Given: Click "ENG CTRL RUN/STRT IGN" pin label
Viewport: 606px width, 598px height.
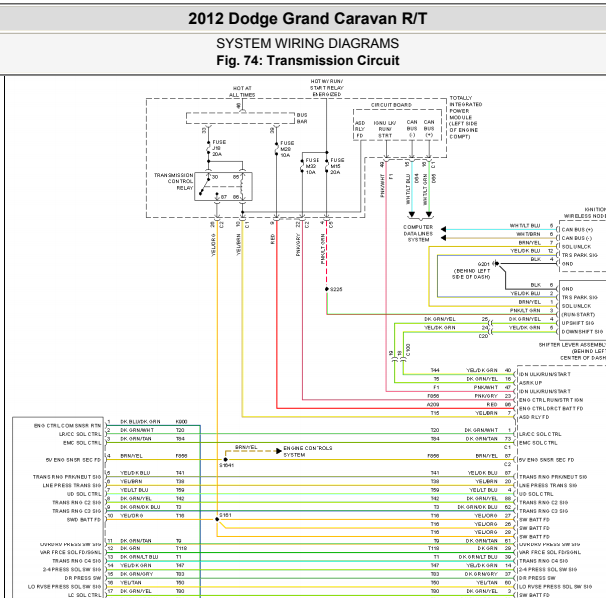Looking at the screenshot, I should [x=551, y=400].
